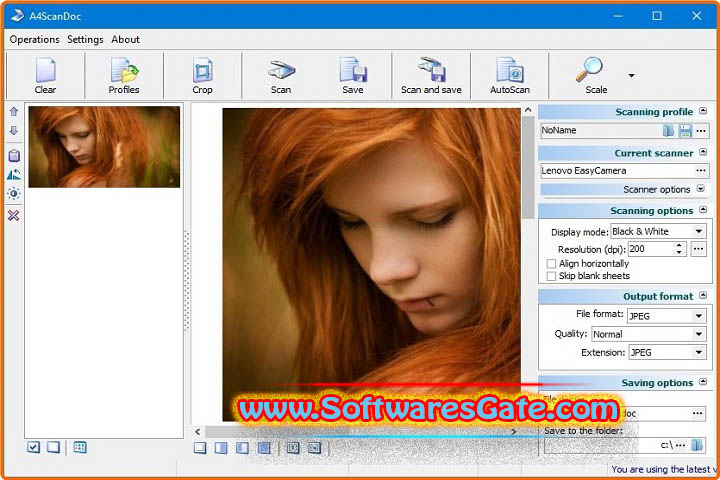Click the right-half page layout icon below preview
Screen dimensions: 720x480
click(x=221, y=448)
